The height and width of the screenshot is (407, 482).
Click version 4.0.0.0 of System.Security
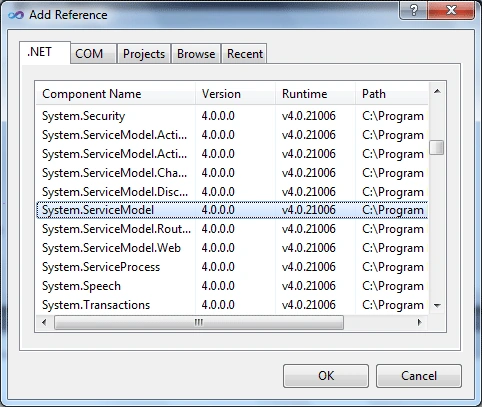218,116
